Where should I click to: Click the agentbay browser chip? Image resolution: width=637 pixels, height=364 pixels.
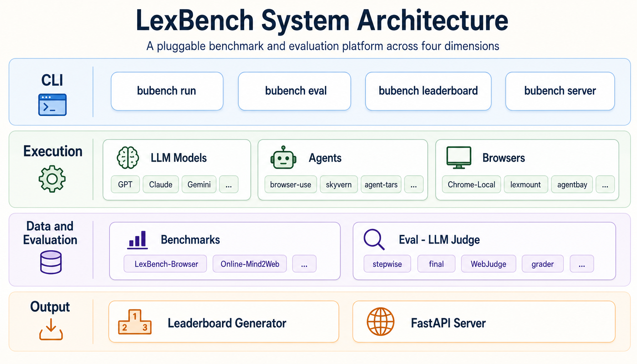point(572,184)
